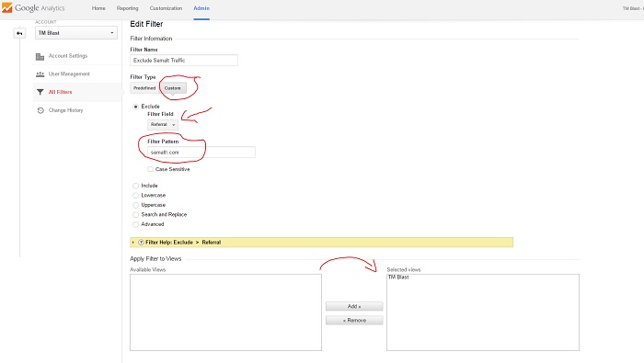
Task: Select the Search and Replace radio button
Action: pos(135,215)
